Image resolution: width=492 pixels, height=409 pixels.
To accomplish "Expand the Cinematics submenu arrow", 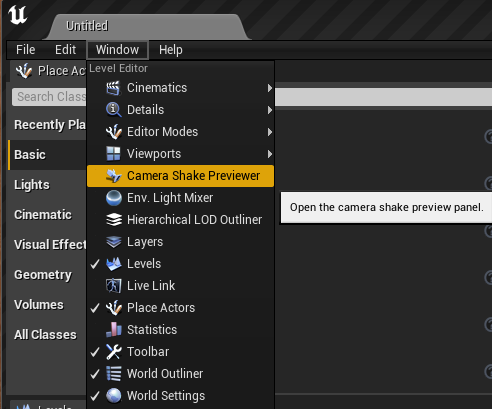I will [270, 88].
